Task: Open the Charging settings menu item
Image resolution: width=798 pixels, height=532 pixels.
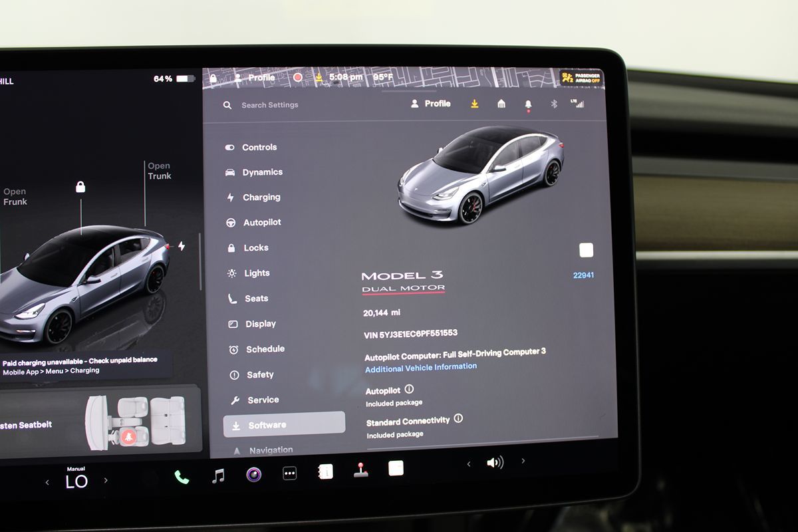Action: point(261,198)
